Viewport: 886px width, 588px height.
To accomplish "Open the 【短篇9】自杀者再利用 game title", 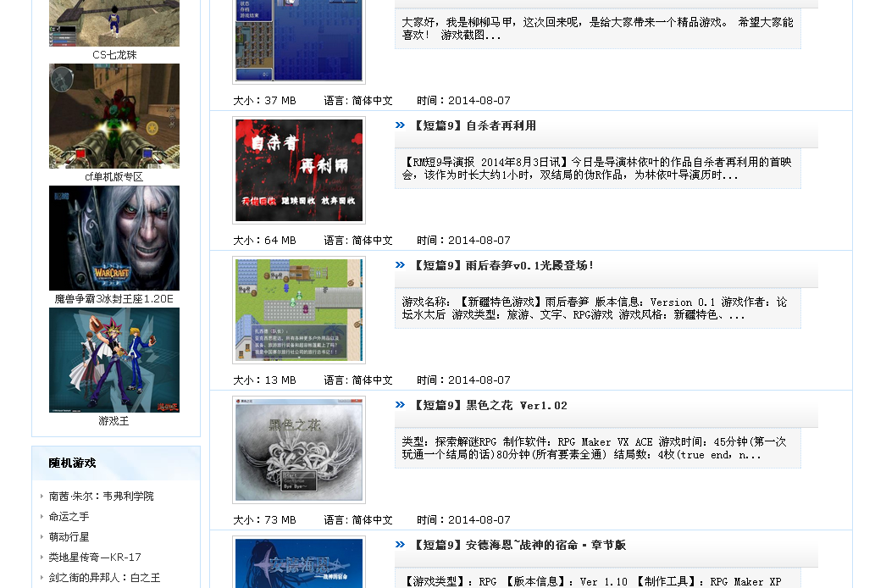I will tap(474, 125).
